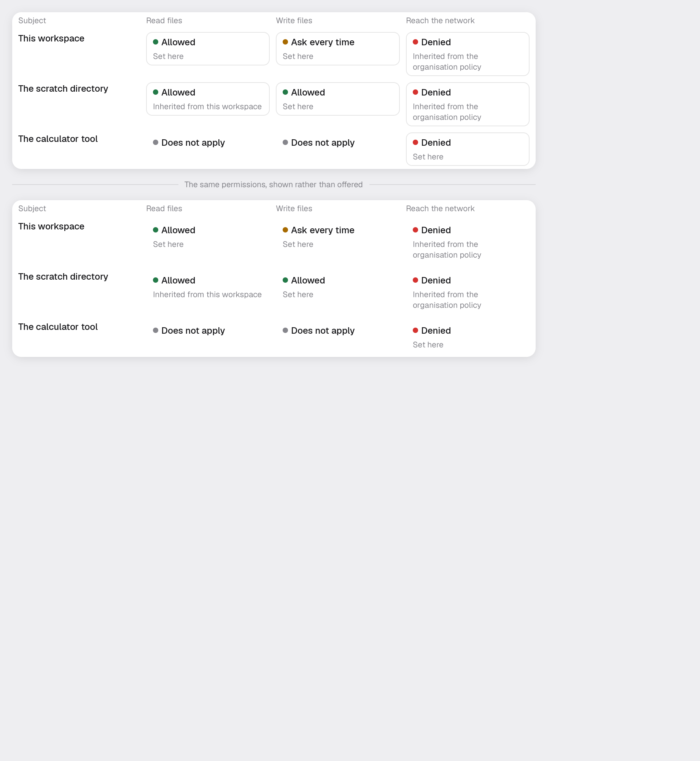Click grey dot in top calculator Write files cell
This screenshot has width=700, height=761.
tap(285, 142)
